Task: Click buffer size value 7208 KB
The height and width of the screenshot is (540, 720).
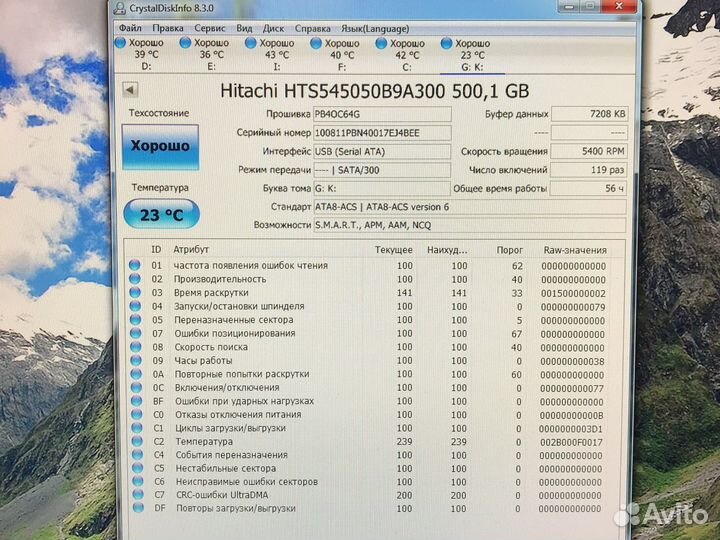Action: [589, 114]
